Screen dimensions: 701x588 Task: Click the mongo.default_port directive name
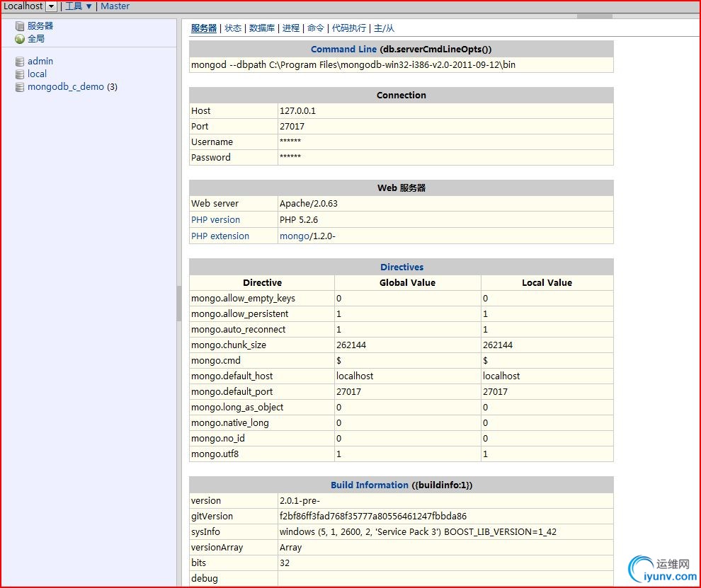click(232, 392)
